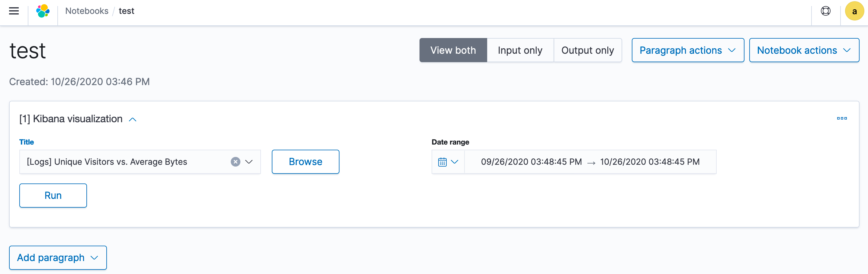Click the Logs Unique Visitors title field
This screenshot has width=868, height=274.
coord(140,162)
